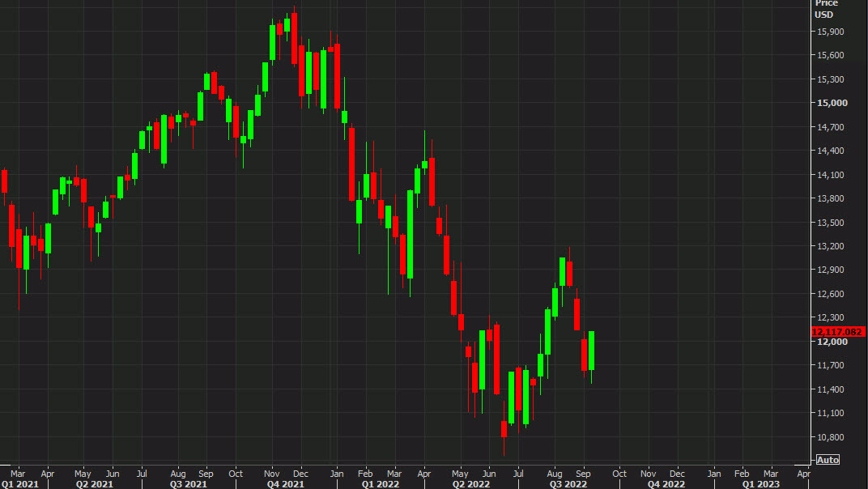The height and width of the screenshot is (489, 868).
Task: Select the highlighted last price 12,117.082 label
Action: pyautogui.click(x=836, y=332)
